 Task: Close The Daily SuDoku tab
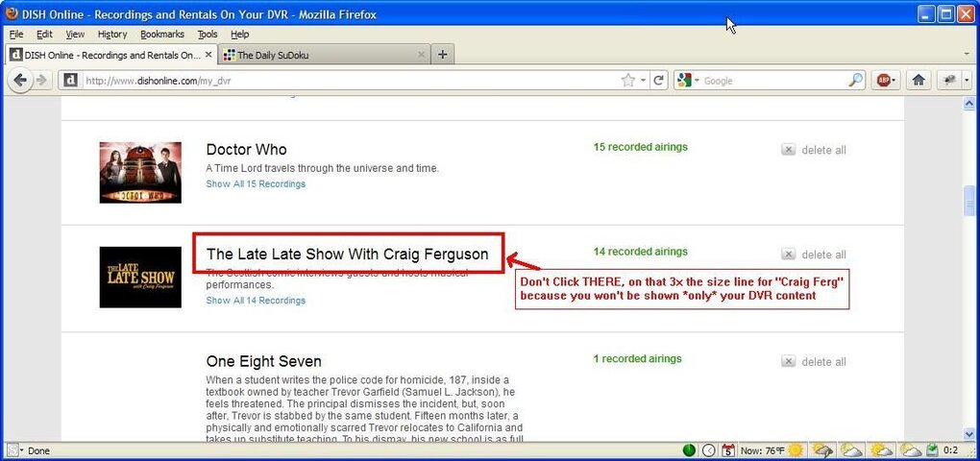pyautogui.click(x=421, y=55)
